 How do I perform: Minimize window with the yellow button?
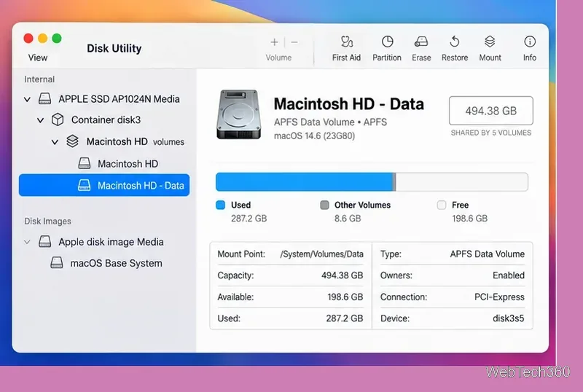pos(43,39)
